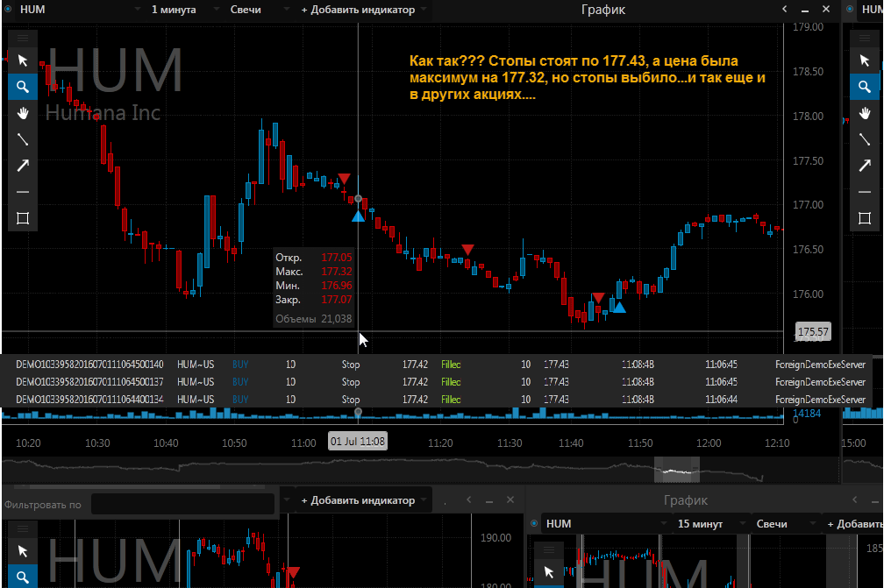Choose the hand pan tool in main chart
Screen dimensions: 884x588
[x=23, y=113]
